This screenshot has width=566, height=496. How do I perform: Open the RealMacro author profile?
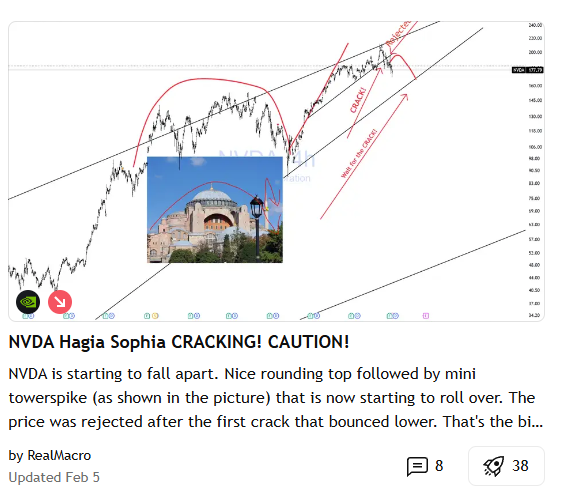[x=59, y=456]
